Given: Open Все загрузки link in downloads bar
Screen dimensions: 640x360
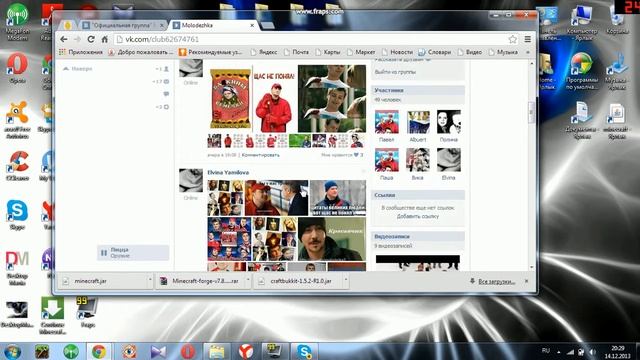Looking at the screenshot, I should [x=497, y=281].
